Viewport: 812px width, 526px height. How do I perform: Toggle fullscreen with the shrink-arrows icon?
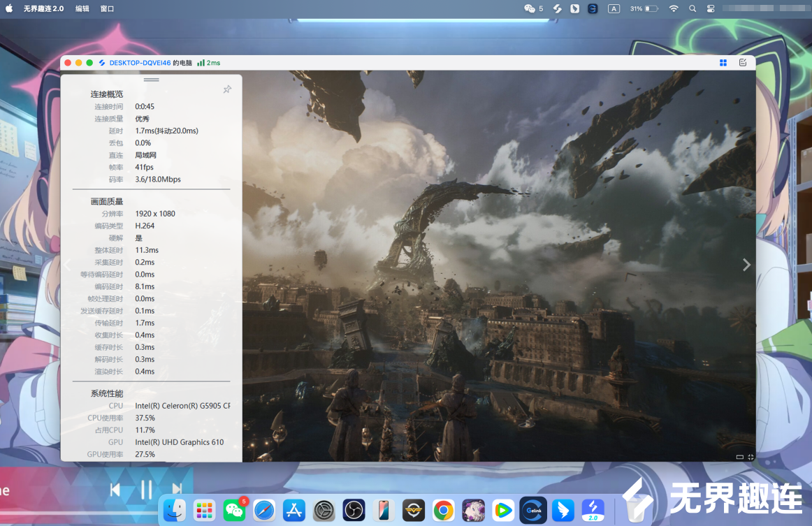(751, 457)
